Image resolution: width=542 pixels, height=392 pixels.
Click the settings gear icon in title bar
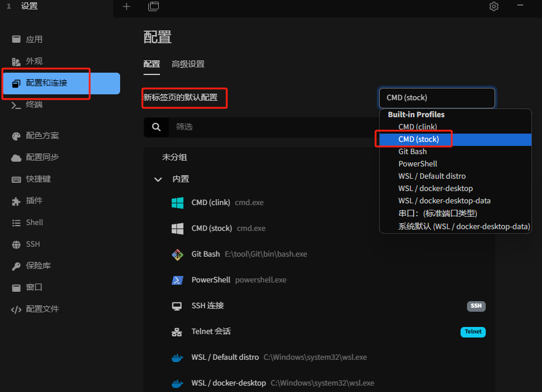(x=494, y=6)
